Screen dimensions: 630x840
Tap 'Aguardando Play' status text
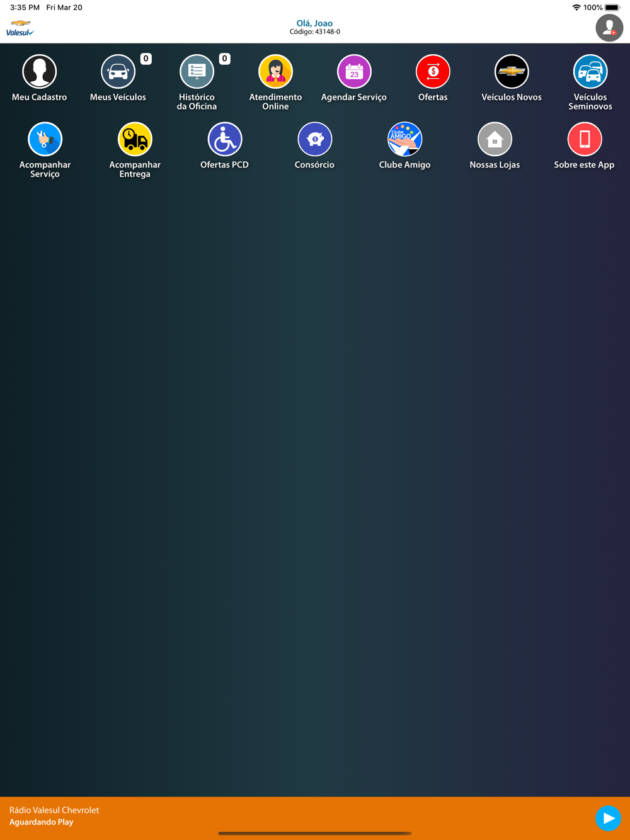point(42,822)
